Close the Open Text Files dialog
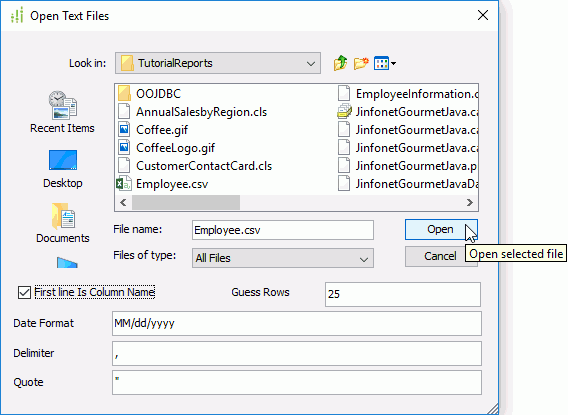 tap(483, 15)
